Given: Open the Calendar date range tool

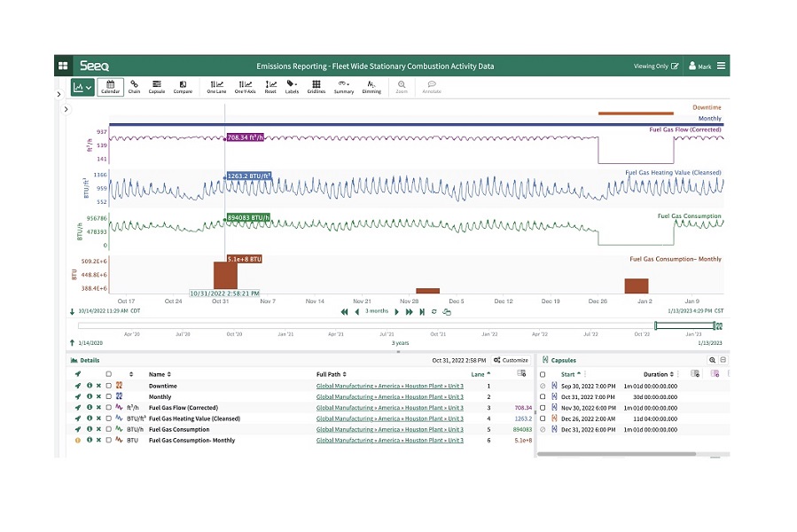Looking at the screenshot, I should click(x=110, y=87).
